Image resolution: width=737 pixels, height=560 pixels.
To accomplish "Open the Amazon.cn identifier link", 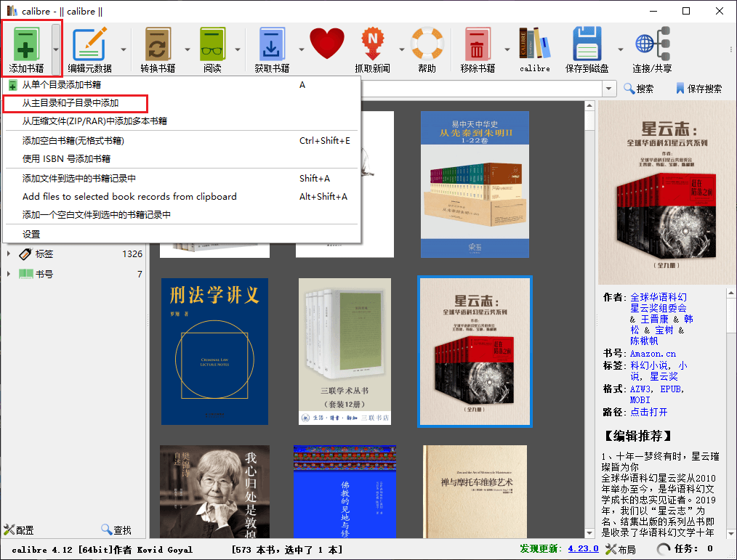I will pos(653,354).
